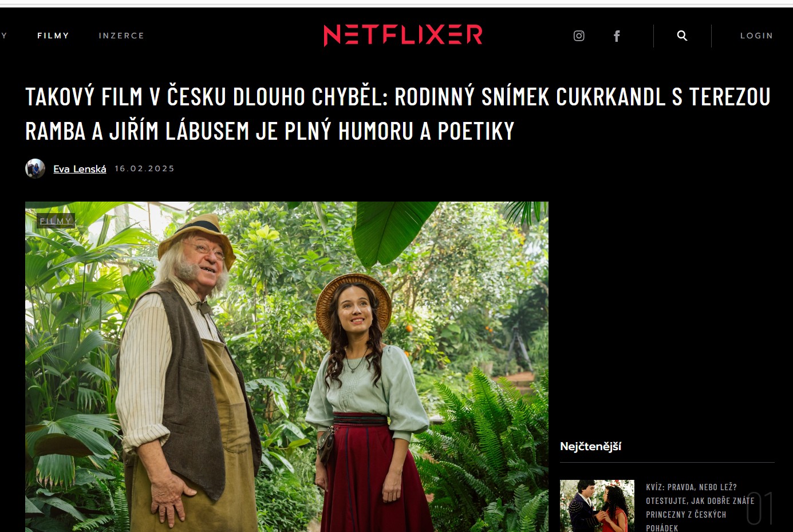Open the Filmy menu item
This screenshot has height=532, width=793.
[53, 36]
